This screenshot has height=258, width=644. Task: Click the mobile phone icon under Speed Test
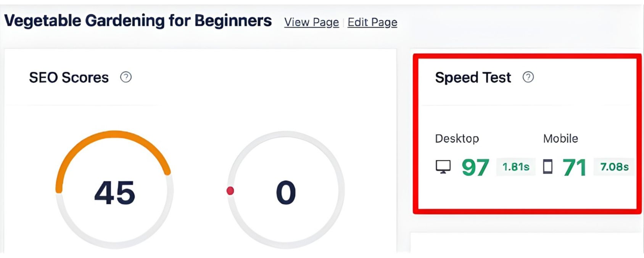549,167
